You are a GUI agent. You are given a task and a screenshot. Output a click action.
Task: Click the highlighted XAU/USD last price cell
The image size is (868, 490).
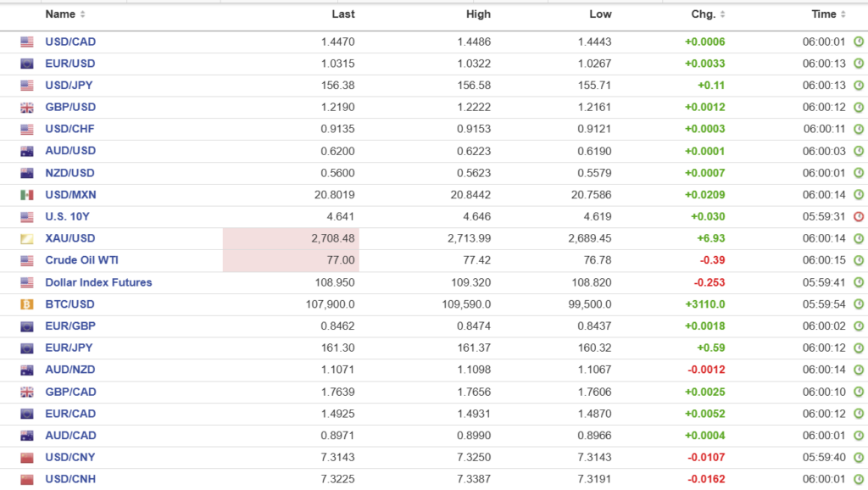(291, 239)
